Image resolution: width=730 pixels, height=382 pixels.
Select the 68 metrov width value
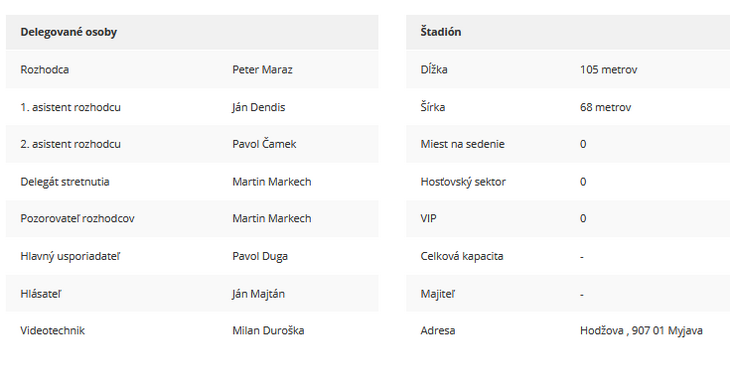point(605,107)
